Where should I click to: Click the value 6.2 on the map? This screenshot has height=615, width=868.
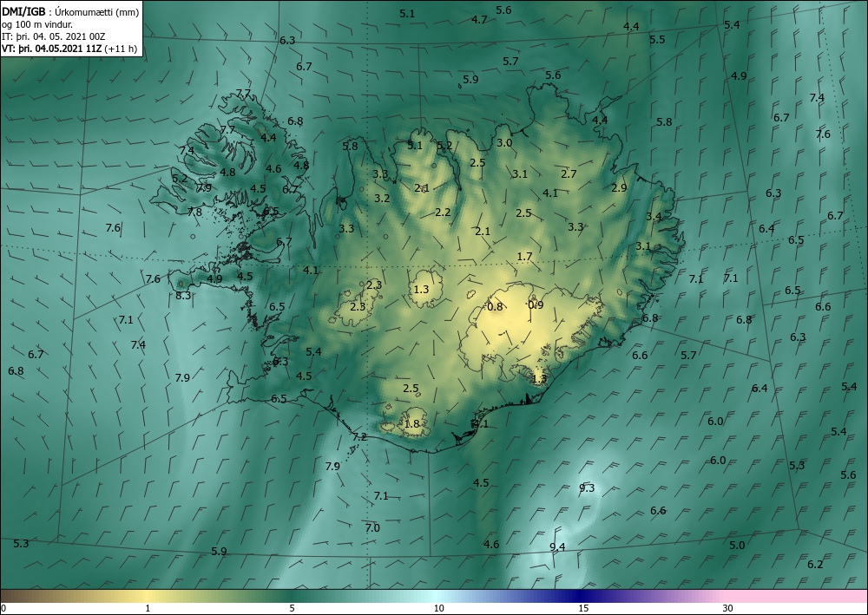[815, 564]
